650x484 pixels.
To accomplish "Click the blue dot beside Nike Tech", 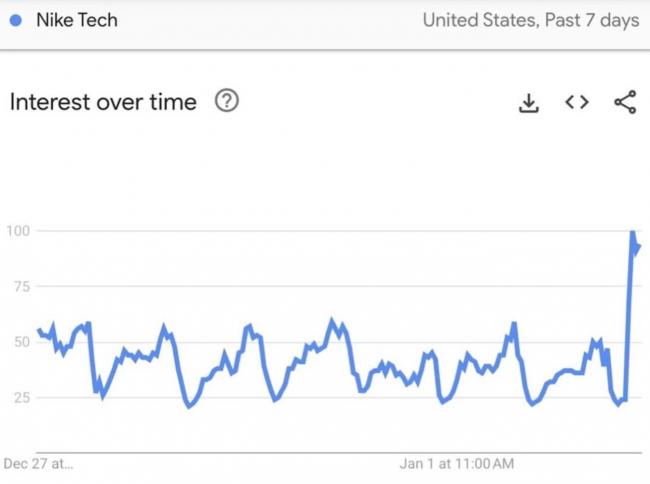I will coord(16,20).
